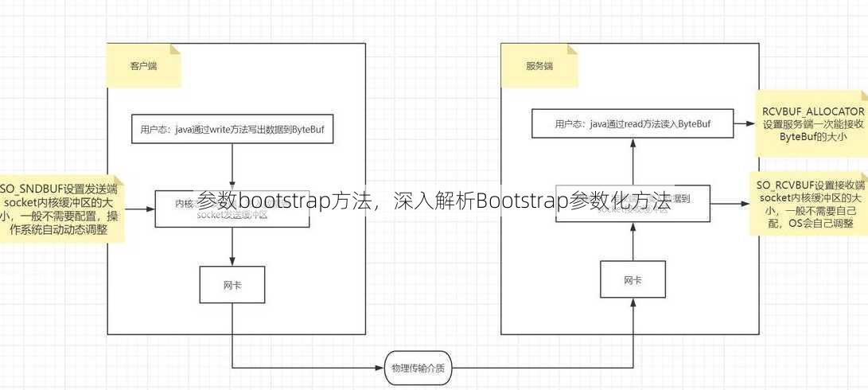Image resolution: width=868 pixels, height=390 pixels.
Task: Select the SO_RCVBUF note on the right
Action: [x=809, y=204]
